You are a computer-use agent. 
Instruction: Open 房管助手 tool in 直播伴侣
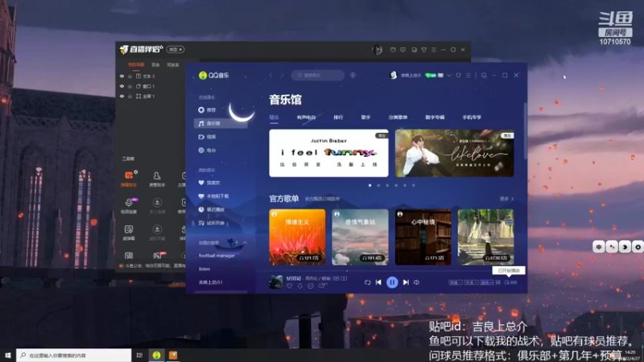click(x=157, y=179)
